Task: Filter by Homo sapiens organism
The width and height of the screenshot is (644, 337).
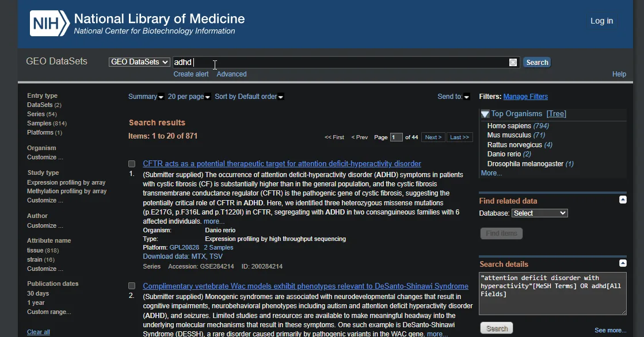Action: (509, 126)
